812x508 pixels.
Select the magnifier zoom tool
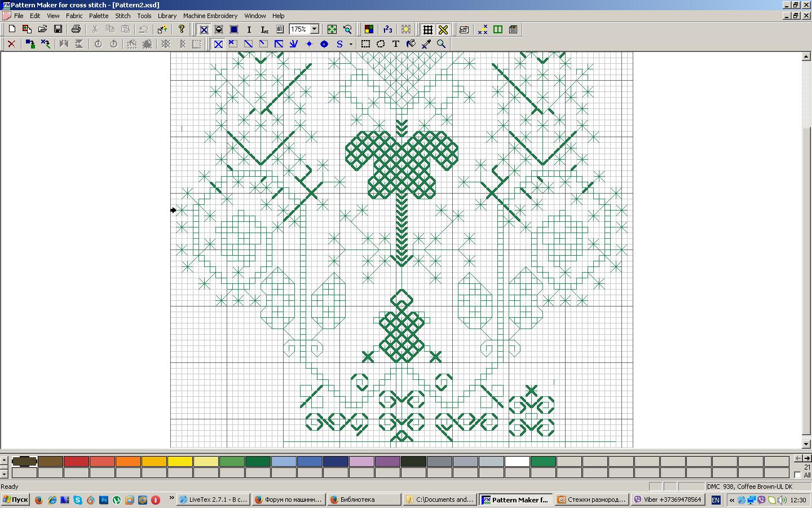click(442, 44)
